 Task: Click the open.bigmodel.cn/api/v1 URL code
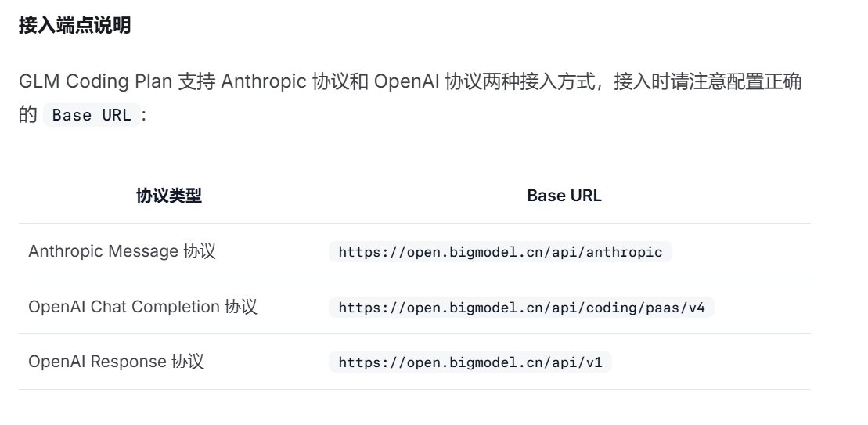pos(470,362)
